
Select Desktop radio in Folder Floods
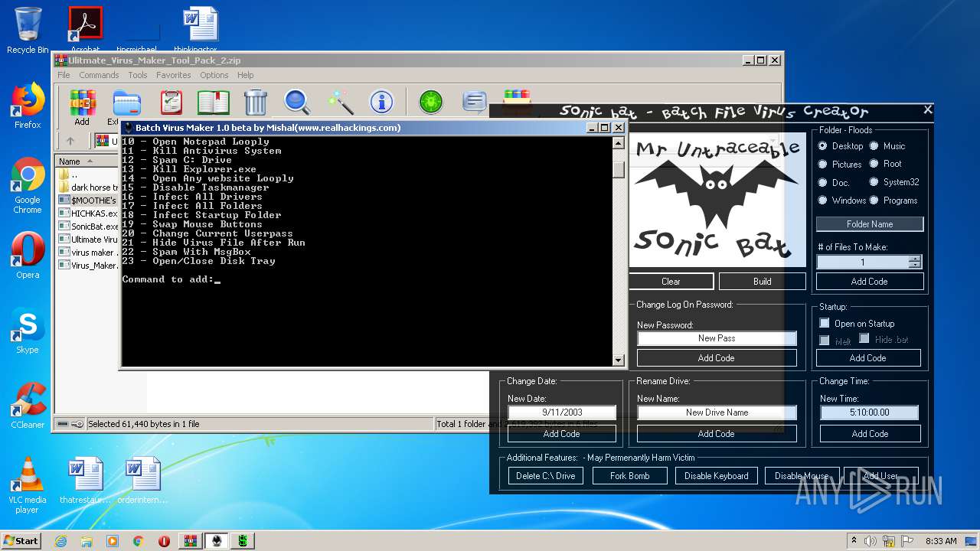click(x=823, y=145)
